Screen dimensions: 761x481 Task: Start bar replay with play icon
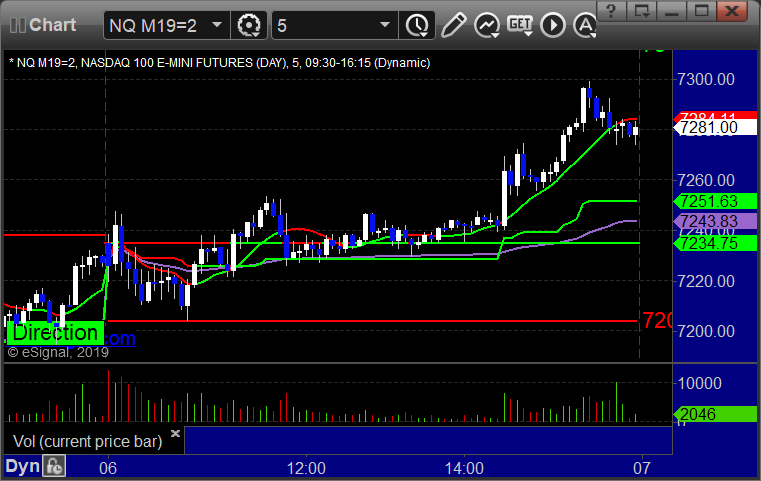tap(553, 25)
